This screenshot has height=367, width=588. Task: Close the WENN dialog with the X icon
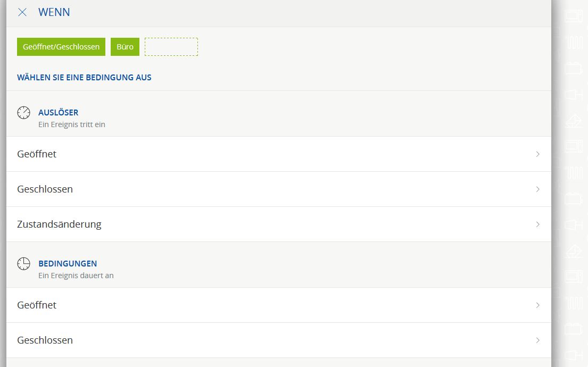point(22,12)
